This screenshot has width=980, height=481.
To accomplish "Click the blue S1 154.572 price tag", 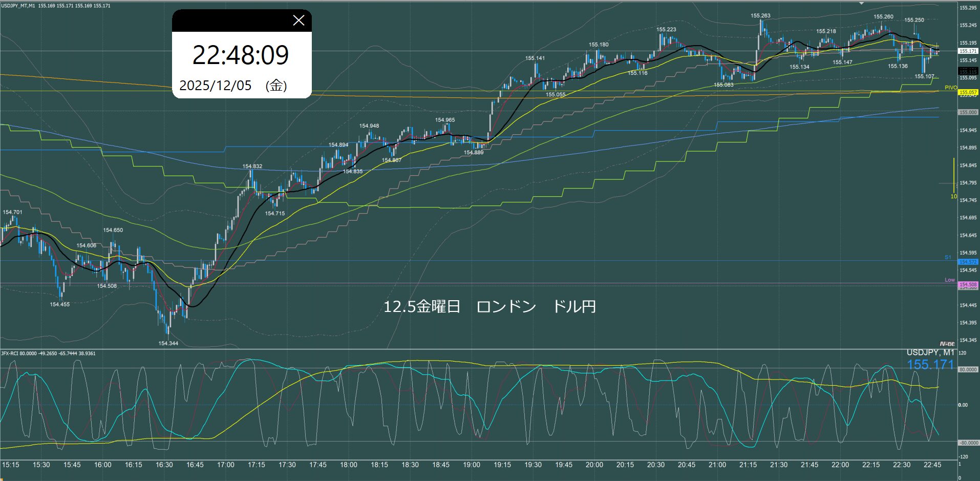I will click(968, 262).
